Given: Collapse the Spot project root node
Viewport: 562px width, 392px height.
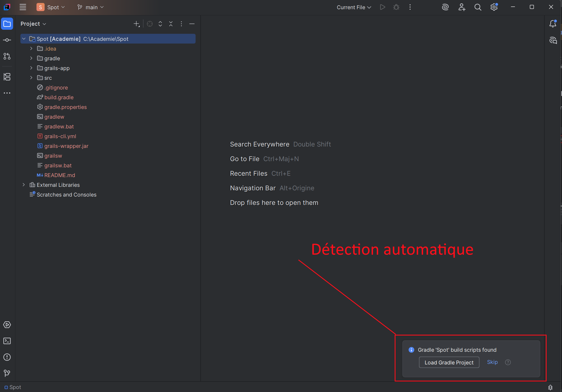Looking at the screenshot, I should click(x=24, y=39).
